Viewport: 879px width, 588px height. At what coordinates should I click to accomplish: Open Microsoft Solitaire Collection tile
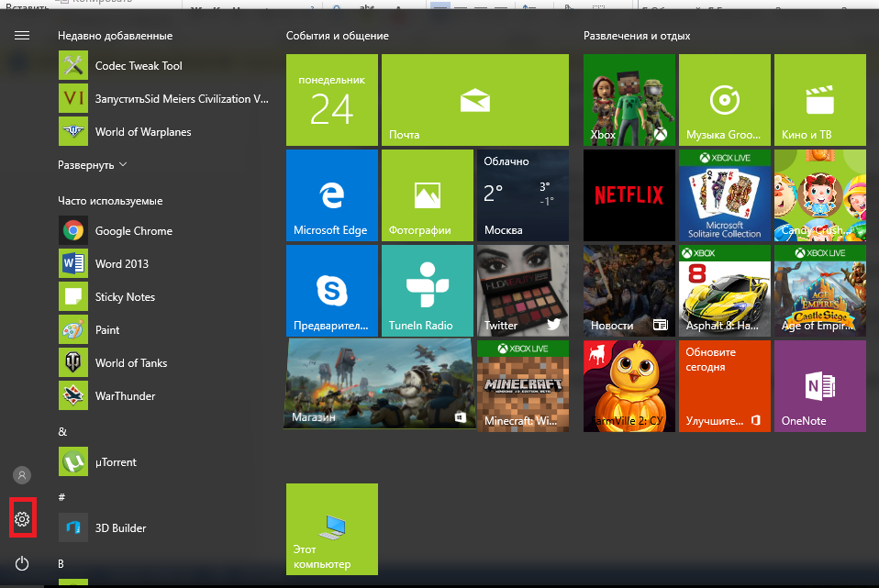click(724, 195)
